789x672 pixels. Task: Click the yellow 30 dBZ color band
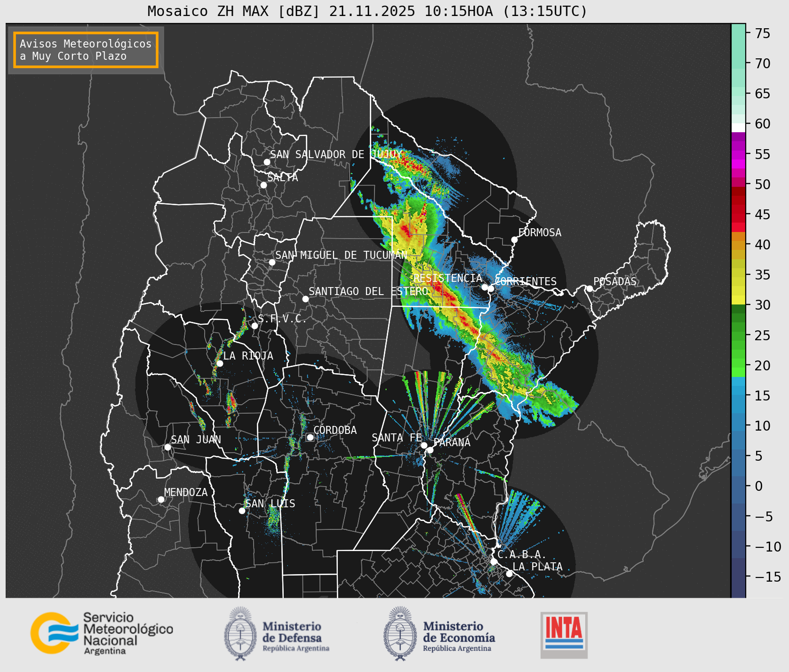point(738,300)
